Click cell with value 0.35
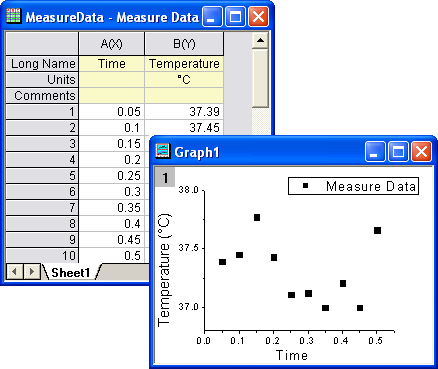This screenshot has height=369, width=438. pos(112,208)
